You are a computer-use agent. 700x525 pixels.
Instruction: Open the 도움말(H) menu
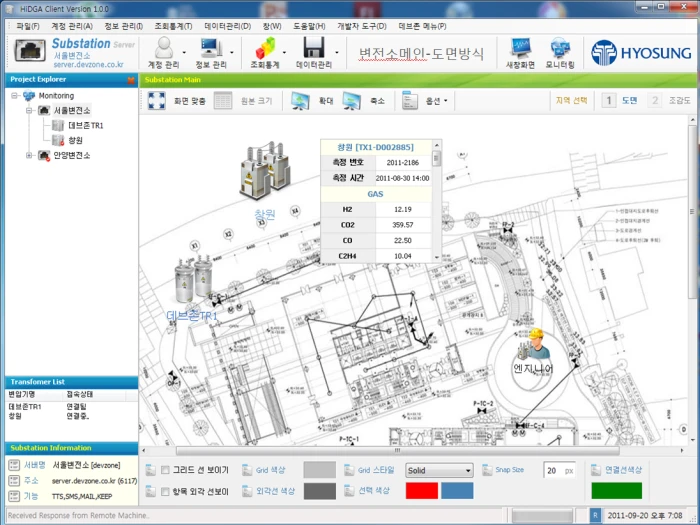309,26
